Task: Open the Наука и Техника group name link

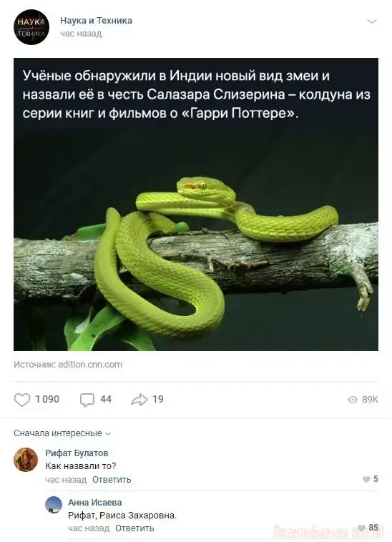Action: [96, 21]
